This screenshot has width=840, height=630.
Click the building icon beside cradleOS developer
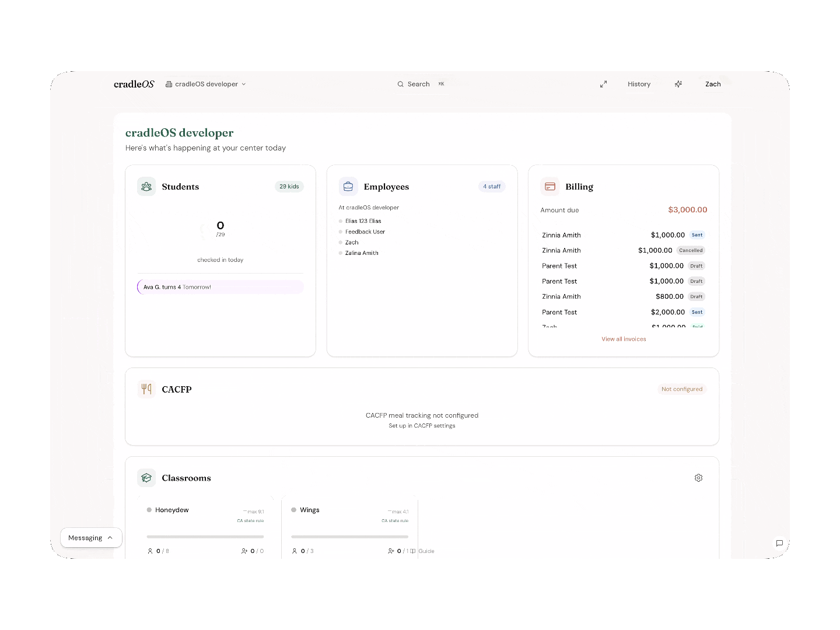click(x=169, y=84)
